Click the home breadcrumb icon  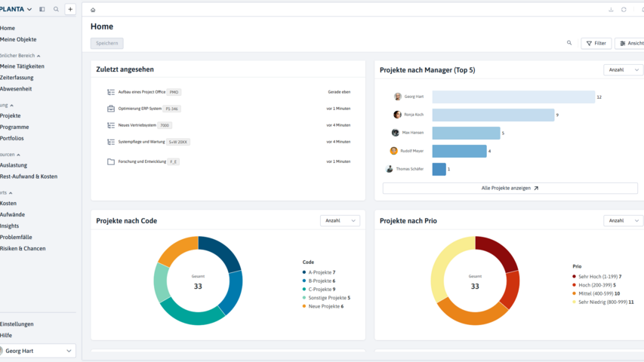pyautogui.click(x=93, y=10)
